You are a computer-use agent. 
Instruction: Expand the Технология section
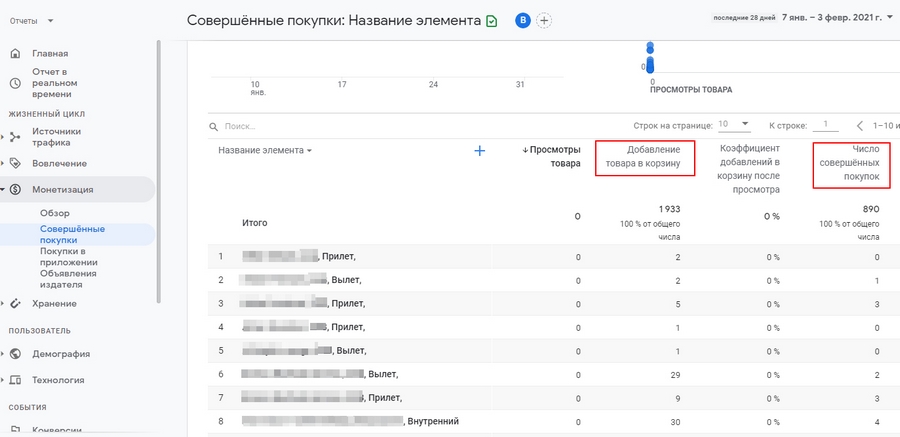[2, 380]
